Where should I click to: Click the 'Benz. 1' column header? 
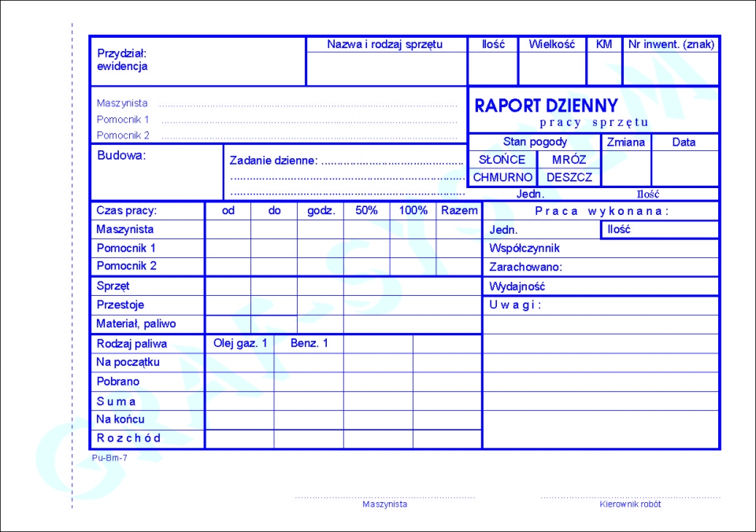[x=309, y=343]
